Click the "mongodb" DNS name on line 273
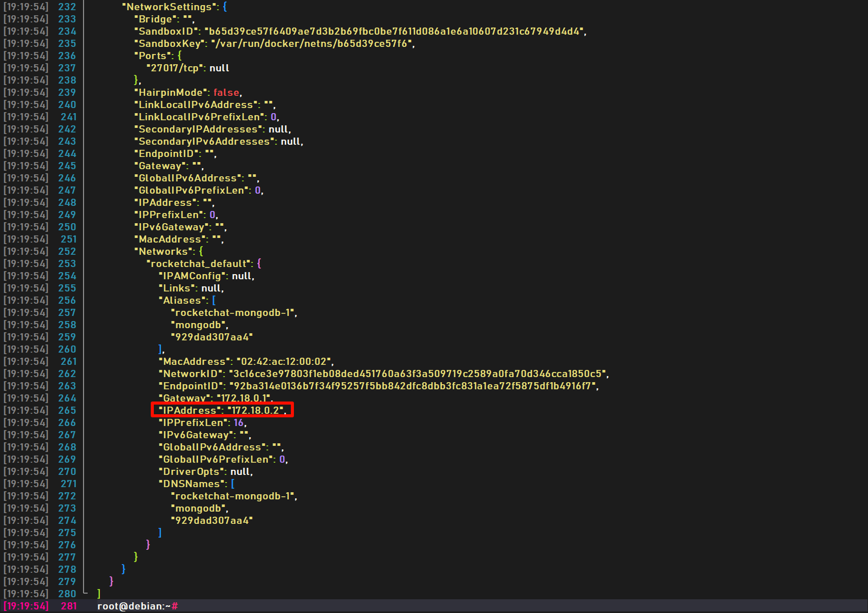The width and height of the screenshot is (868, 613). tap(199, 509)
